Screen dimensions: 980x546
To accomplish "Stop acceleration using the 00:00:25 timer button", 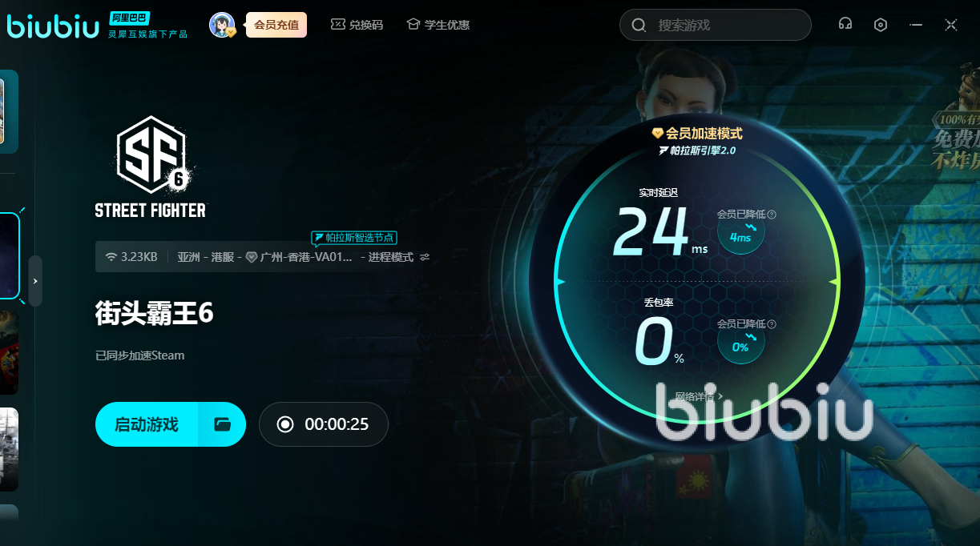I will pos(323,424).
